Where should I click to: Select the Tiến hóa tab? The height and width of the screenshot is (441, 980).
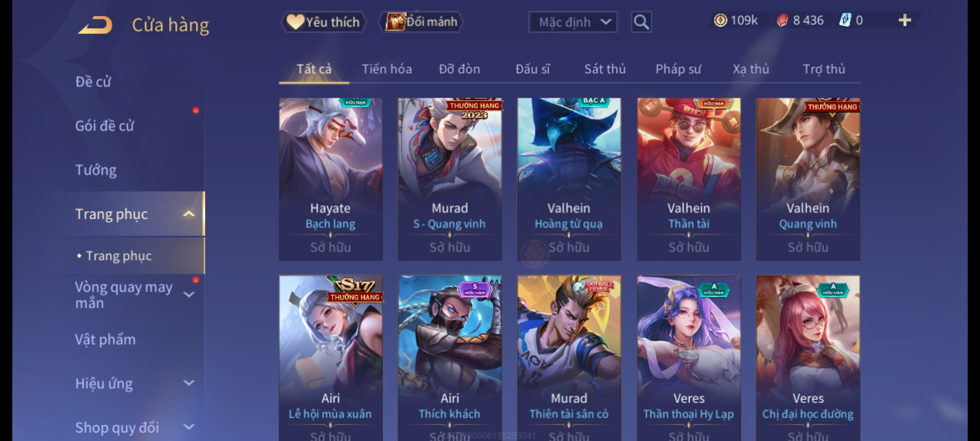click(387, 69)
